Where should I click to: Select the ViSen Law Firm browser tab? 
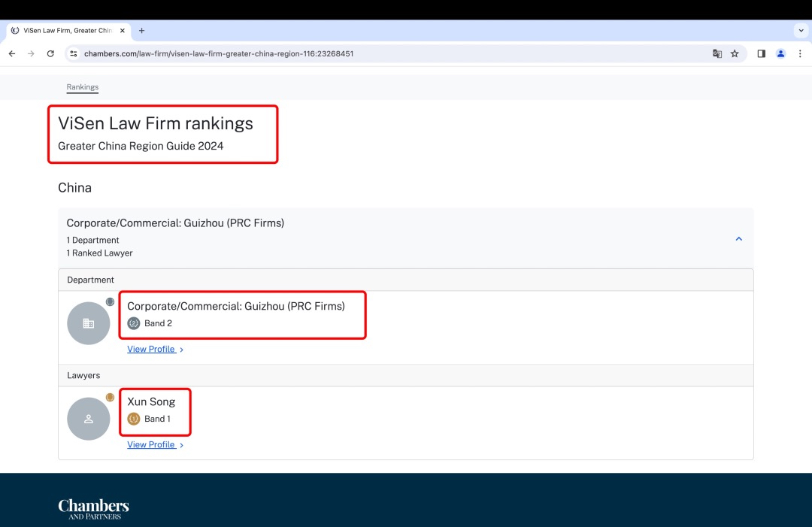[68, 31]
